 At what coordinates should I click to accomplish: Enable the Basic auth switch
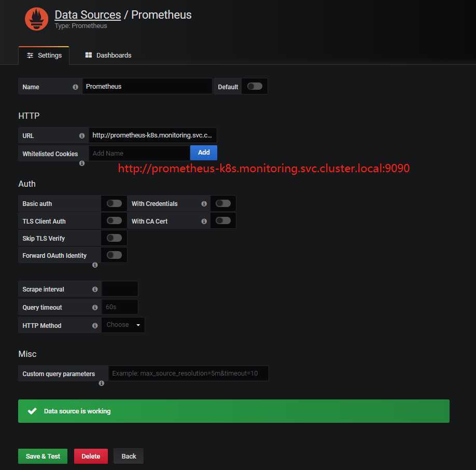coord(114,203)
